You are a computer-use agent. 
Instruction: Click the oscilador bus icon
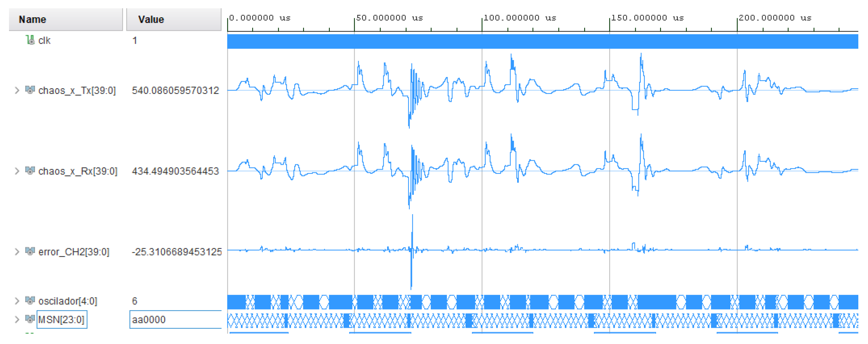tap(30, 300)
